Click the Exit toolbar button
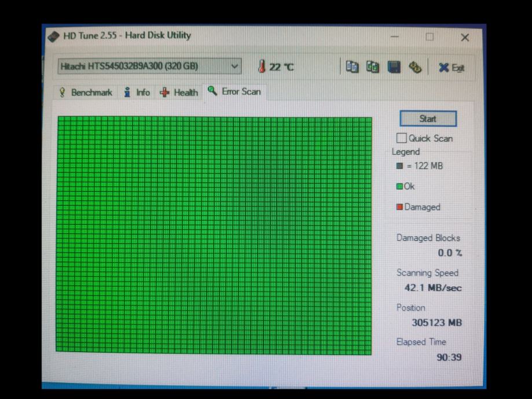532x399 pixels. coord(452,68)
